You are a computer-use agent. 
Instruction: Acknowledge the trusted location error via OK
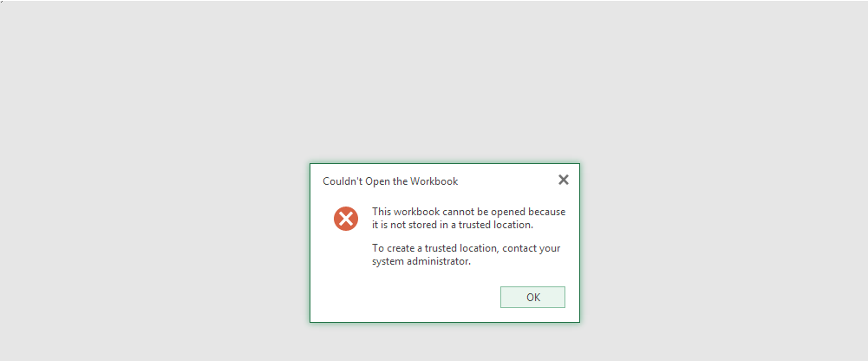click(532, 298)
